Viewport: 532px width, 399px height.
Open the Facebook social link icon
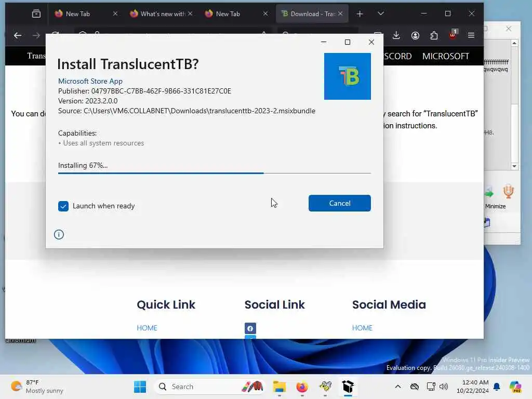250,328
